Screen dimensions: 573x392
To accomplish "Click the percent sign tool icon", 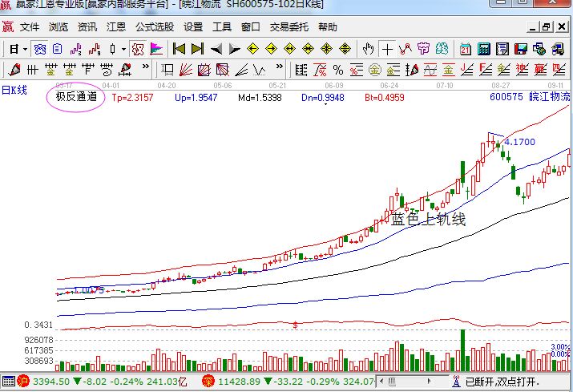I will [x=338, y=69].
